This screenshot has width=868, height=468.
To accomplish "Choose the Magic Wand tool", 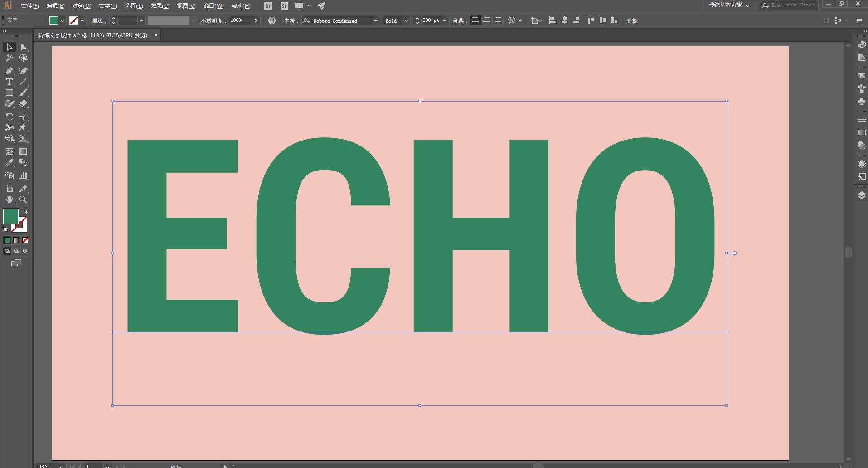I will coord(9,58).
